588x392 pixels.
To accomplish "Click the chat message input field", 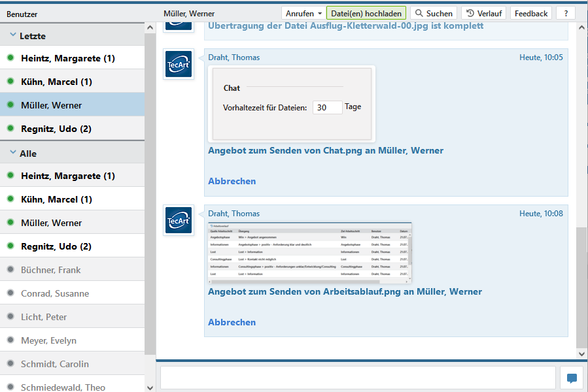I will [358, 378].
